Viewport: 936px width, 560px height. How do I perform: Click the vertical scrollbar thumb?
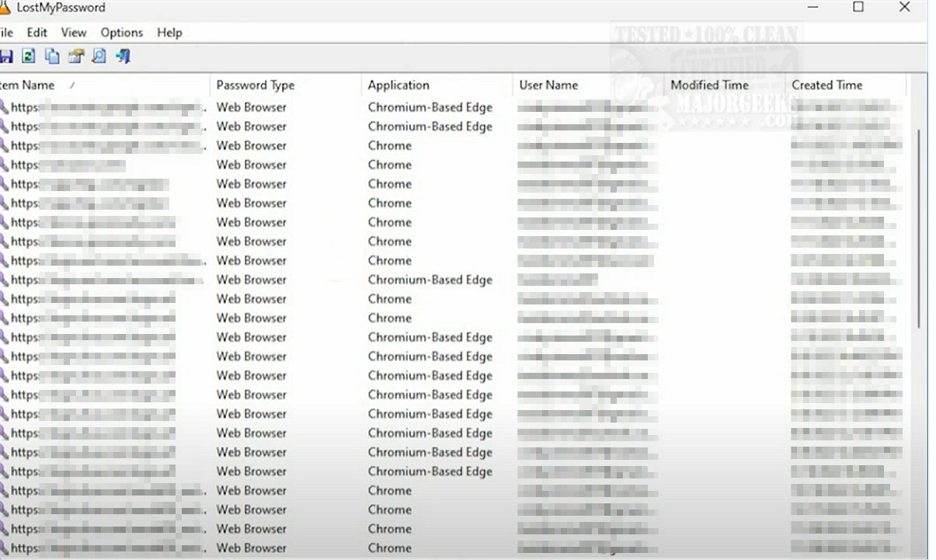[920, 228]
